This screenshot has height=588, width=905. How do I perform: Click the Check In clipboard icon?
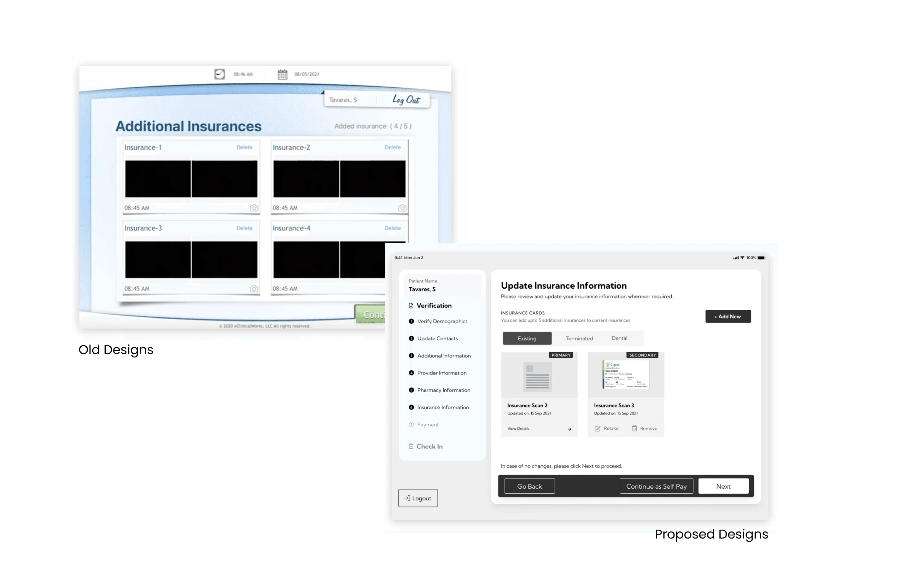point(411,446)
